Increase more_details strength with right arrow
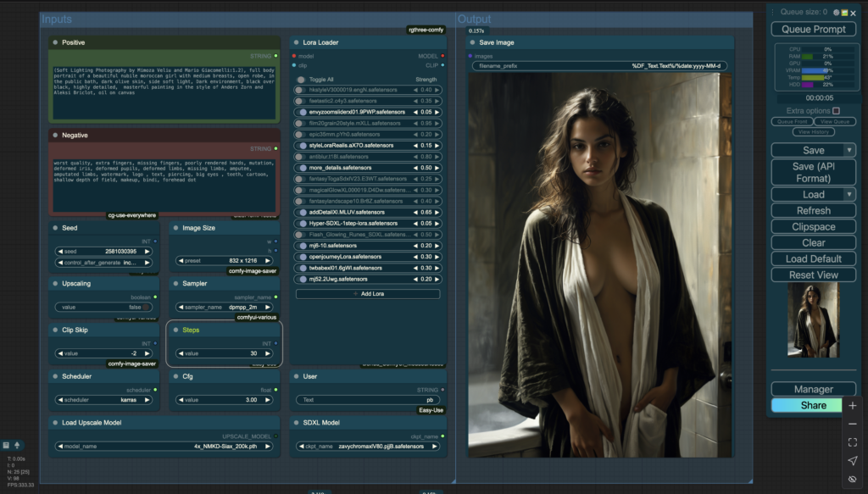Screen dimensions: 868x494 pos(437,168)
